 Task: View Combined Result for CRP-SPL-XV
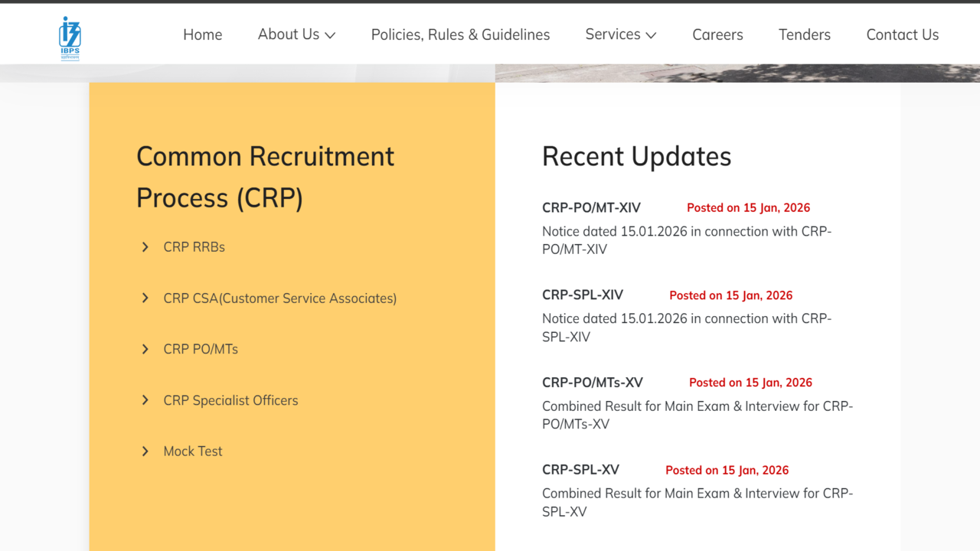click(x=697, y=502)
